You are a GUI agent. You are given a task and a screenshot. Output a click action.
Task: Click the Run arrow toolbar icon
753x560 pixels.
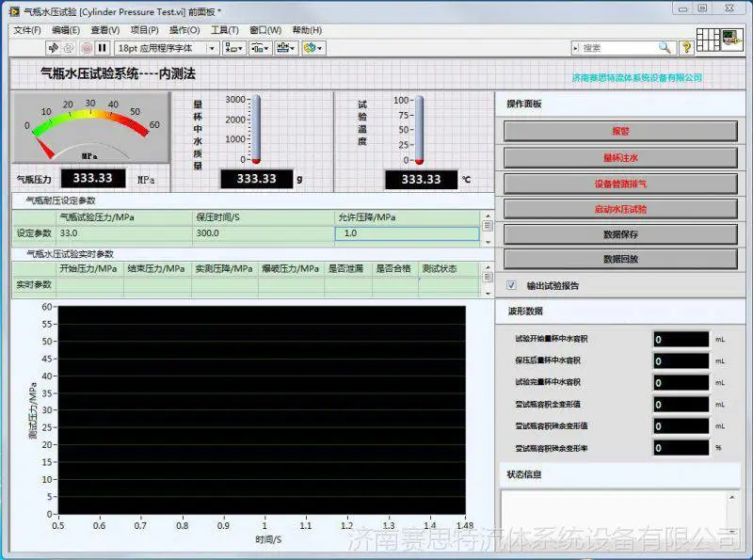[54, 48]
